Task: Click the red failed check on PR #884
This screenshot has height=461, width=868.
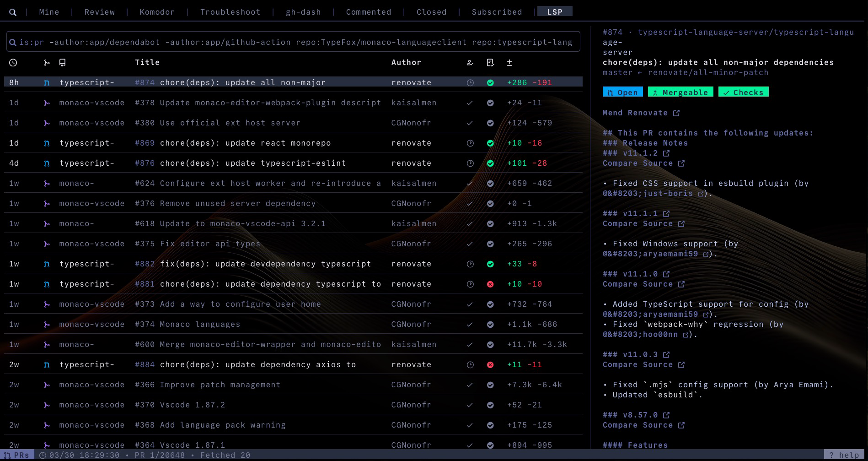Action: (490, 365)
